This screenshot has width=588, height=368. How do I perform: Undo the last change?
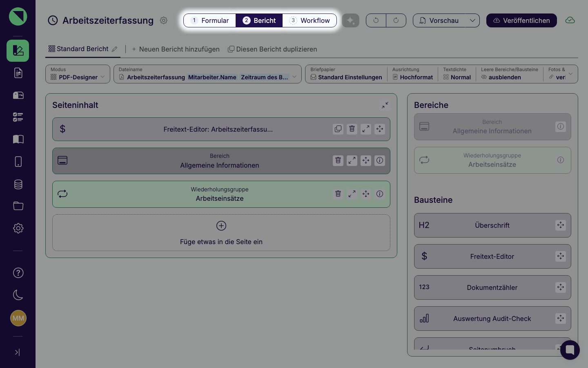click(x=376, y=20)
